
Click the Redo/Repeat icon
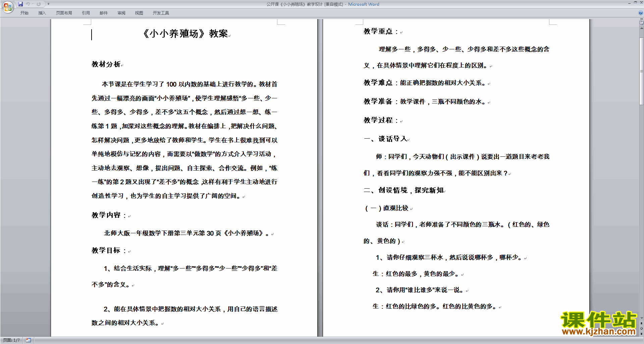pos(39,4)
